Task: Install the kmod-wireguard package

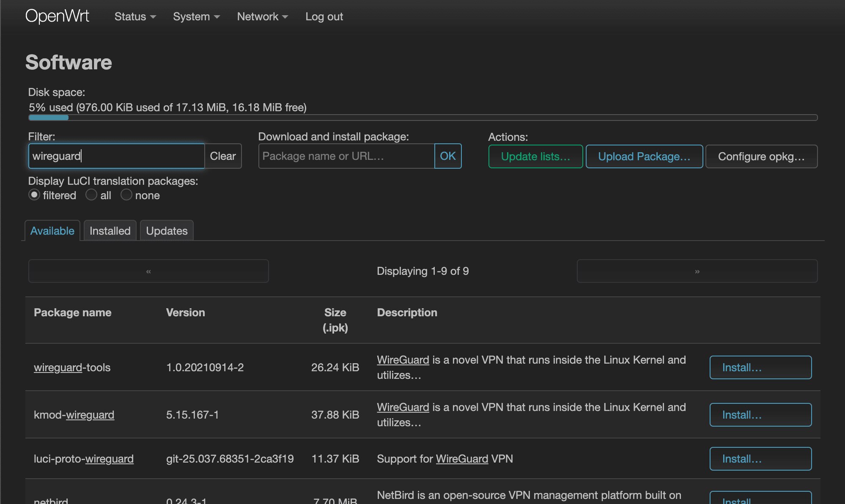Action: [x=760, y=415]
